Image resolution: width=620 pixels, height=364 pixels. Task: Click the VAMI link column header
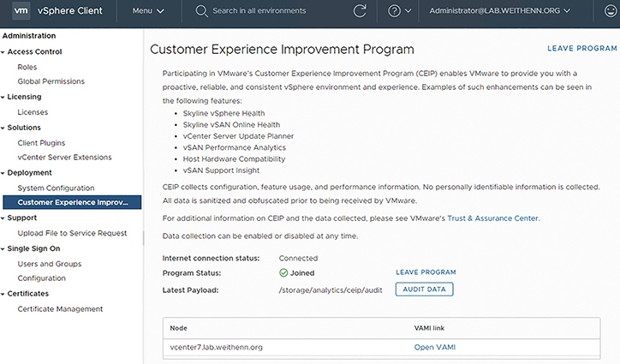pos(429,328)
